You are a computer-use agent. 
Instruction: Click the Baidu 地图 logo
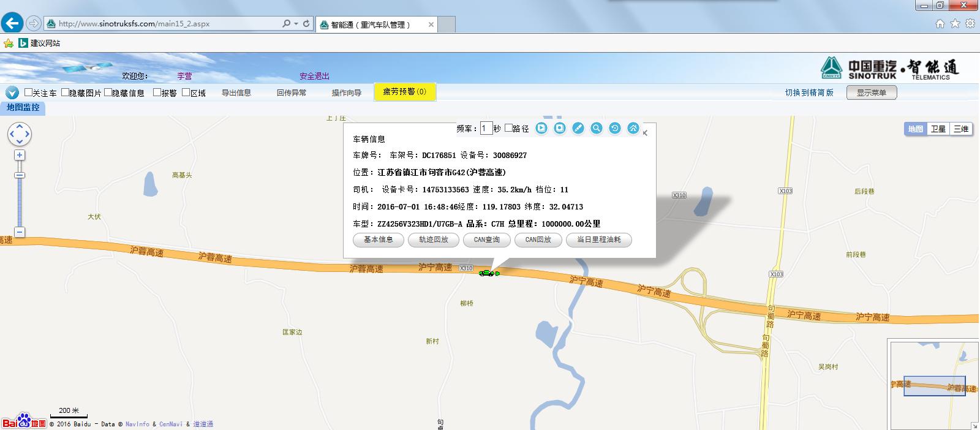tap(23, 421)
